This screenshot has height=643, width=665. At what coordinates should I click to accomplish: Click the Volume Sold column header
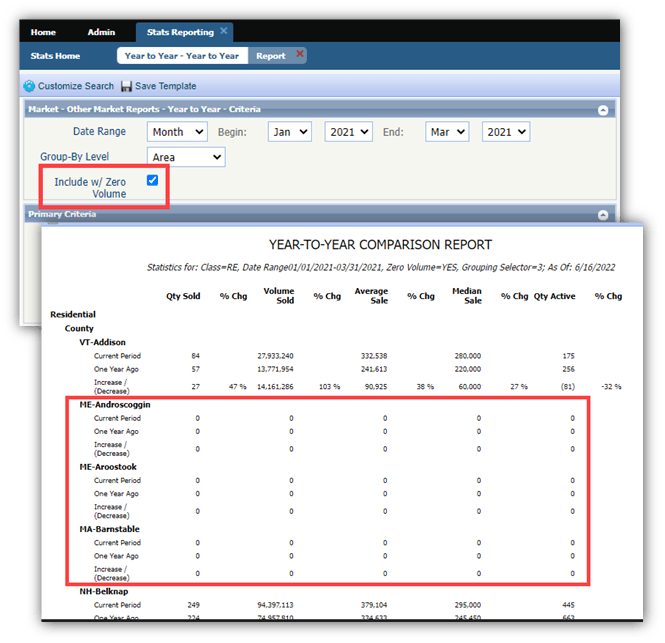(279, 296)
